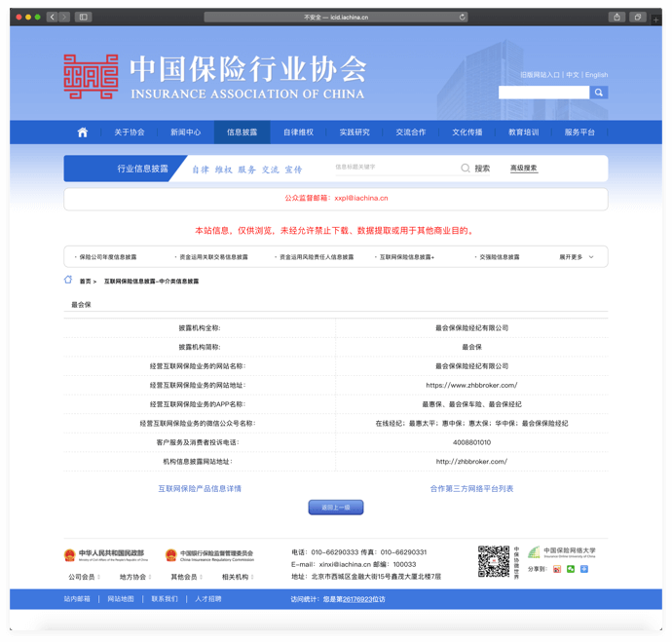This screenshot has height=642, width=672.
Task: Click the 搜索 magnifier in info search
Action: coord(466,169)
